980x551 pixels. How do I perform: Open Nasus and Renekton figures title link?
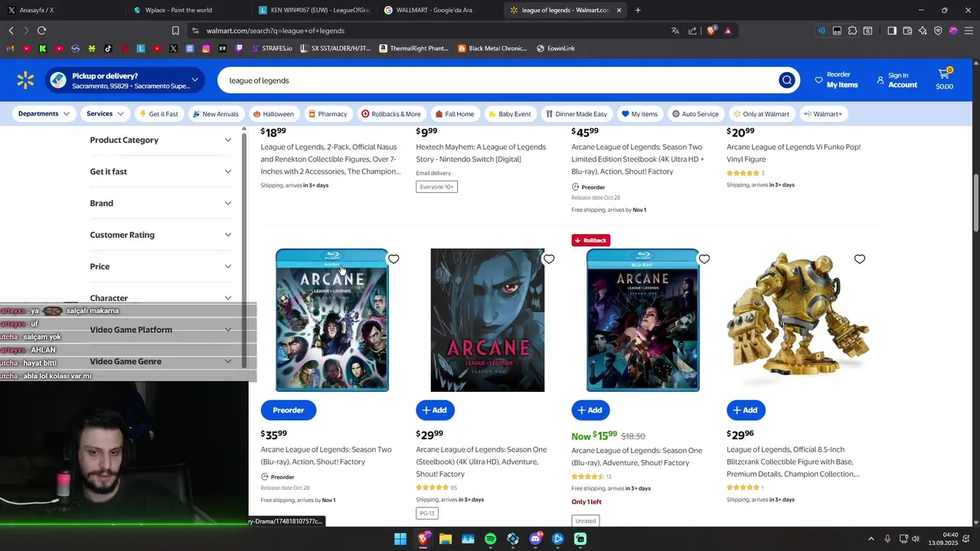coord(330,159)
